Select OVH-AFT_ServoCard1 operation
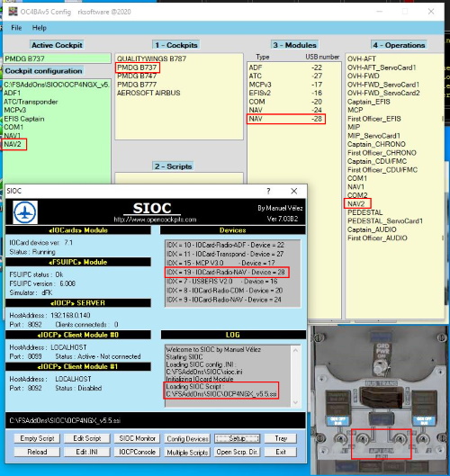This screenshot has width=450, height=476. 382,67
